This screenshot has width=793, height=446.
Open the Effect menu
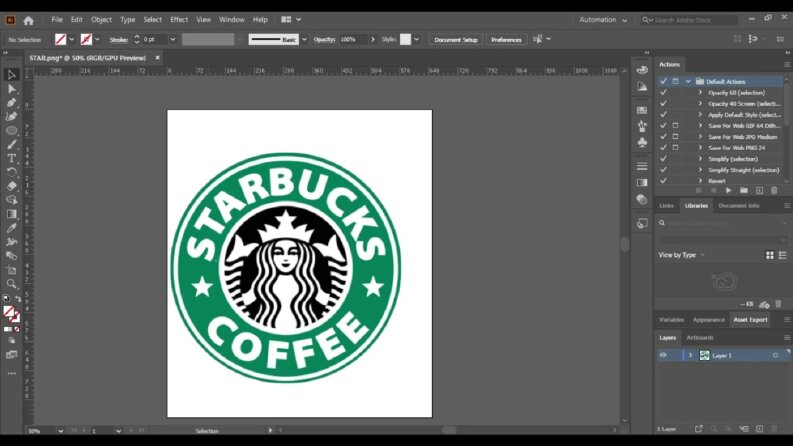(x=179, y=20)
